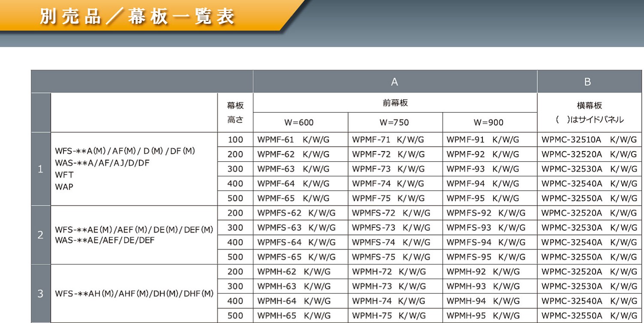Screen dimensions: 644x323
Task: Click cell WPMH-95 K/W/G
Action: [490, 315]
